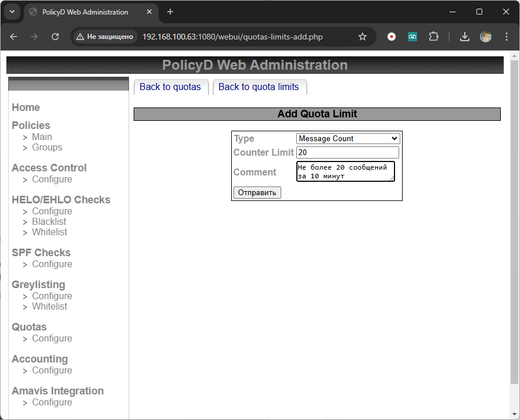This screenshot has height=420, width=520.
Task: Click the address bar URL
Action: coord(232,37)
